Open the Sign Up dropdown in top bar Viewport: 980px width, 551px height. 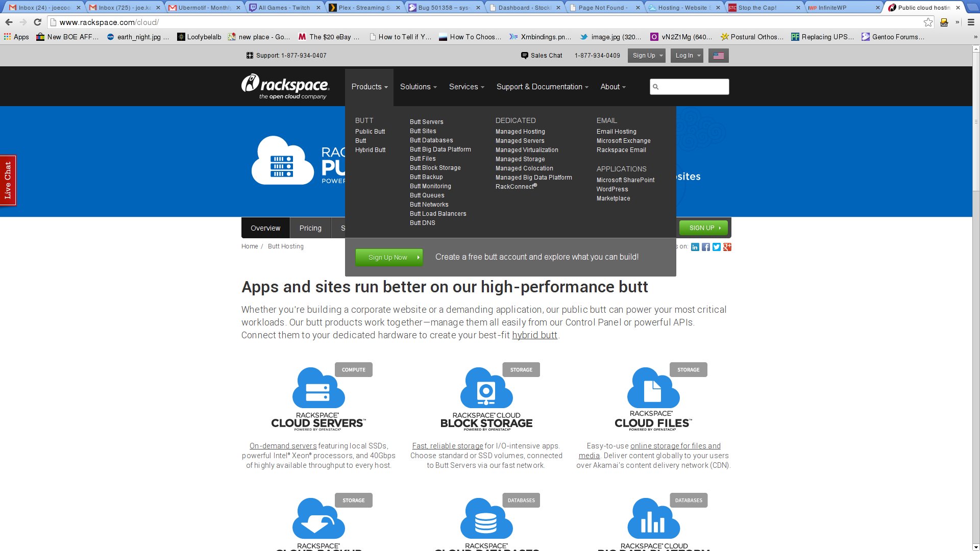click(647, 56)
